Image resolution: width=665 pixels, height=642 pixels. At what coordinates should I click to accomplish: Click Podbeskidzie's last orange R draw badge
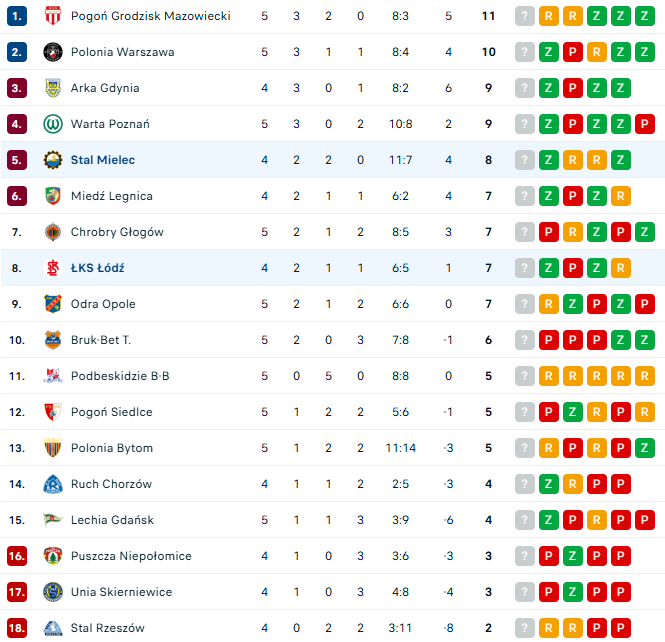pyautogui.click(x=645, y=376)
